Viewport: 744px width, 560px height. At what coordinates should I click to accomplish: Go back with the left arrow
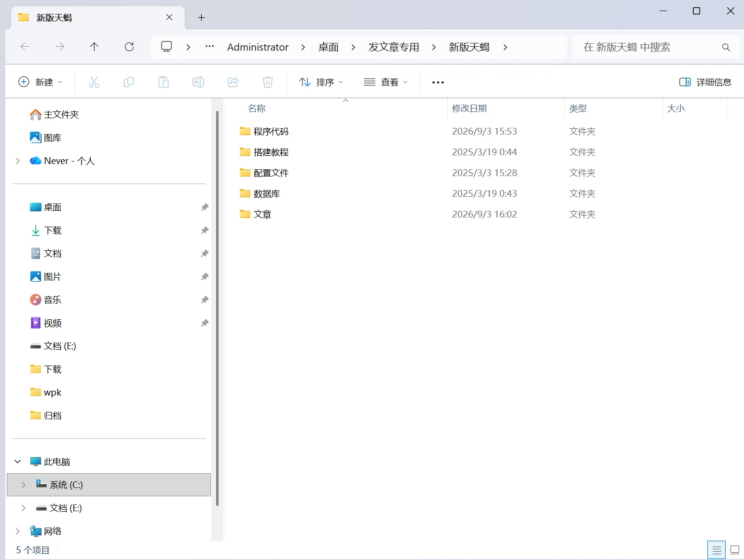pyautogui.click(x=25, y=47)
